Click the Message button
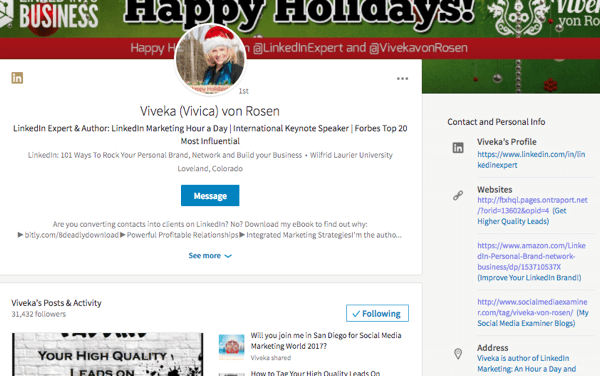Viewport: 600px width, 376px height. [210, 195]
